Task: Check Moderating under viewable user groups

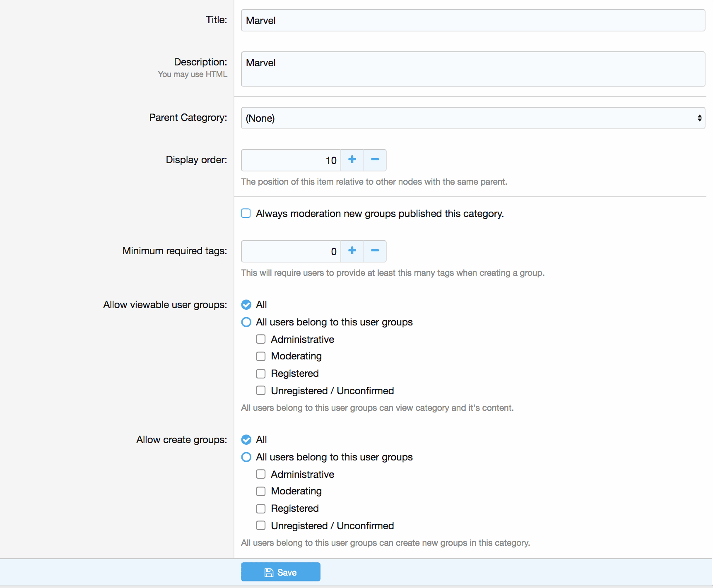Action: pos(261,356)
